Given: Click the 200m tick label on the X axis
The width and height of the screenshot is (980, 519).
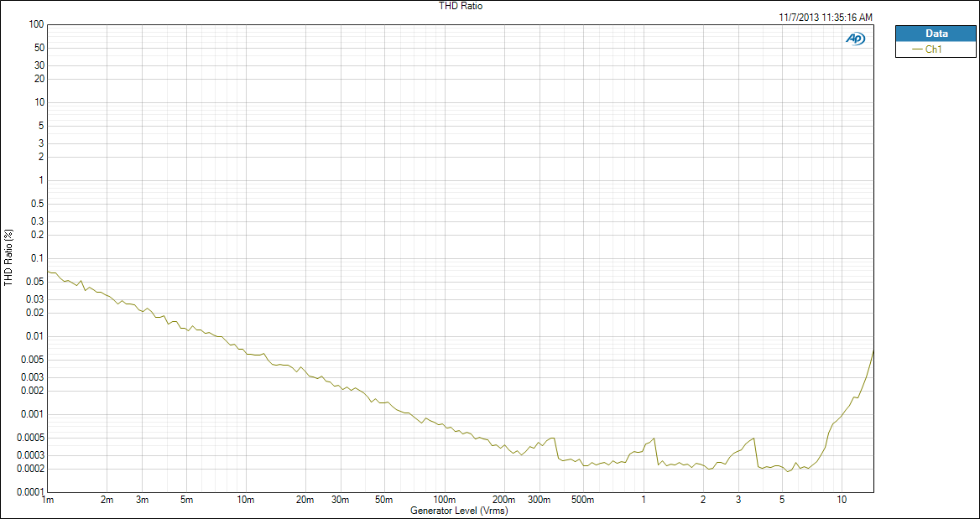Looking at the screenshot, I should [503, 501].
